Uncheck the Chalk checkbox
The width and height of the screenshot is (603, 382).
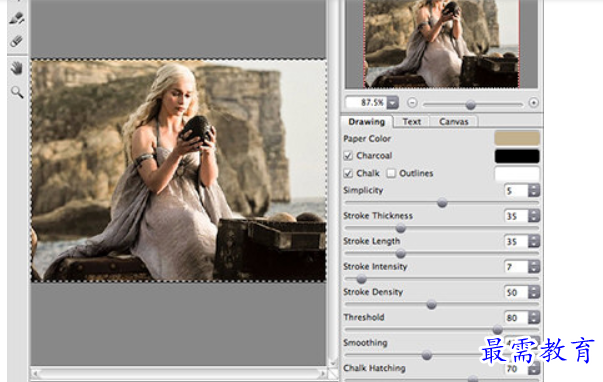click(x=348, y=173)
